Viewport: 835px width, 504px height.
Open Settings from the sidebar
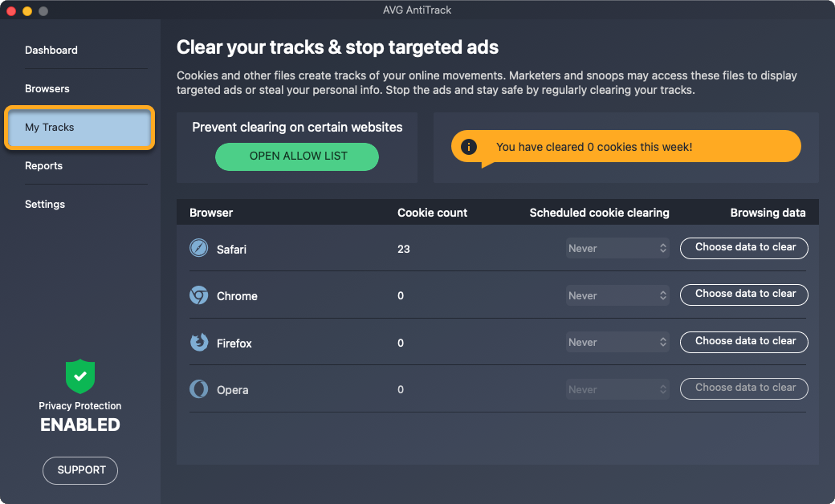point(45,204)
